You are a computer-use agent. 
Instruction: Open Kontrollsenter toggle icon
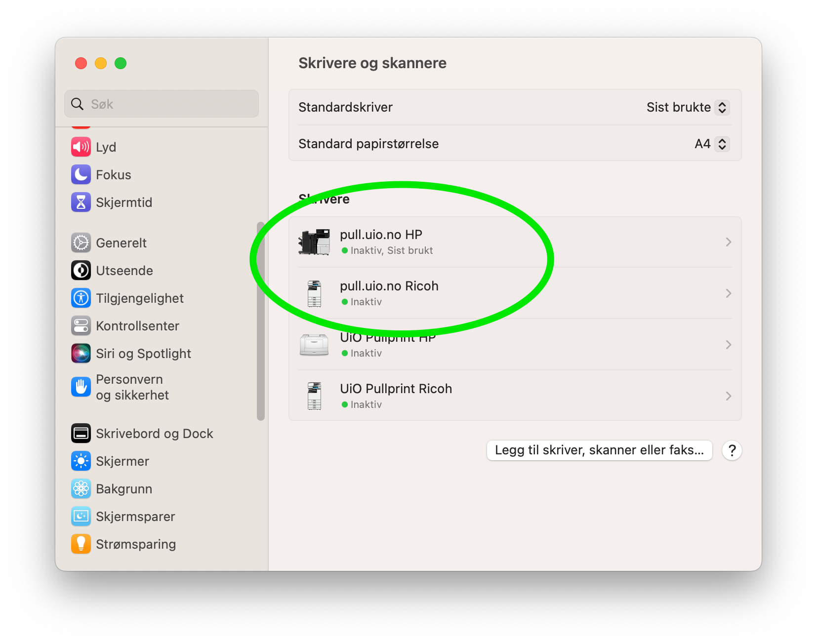[81, 325]
